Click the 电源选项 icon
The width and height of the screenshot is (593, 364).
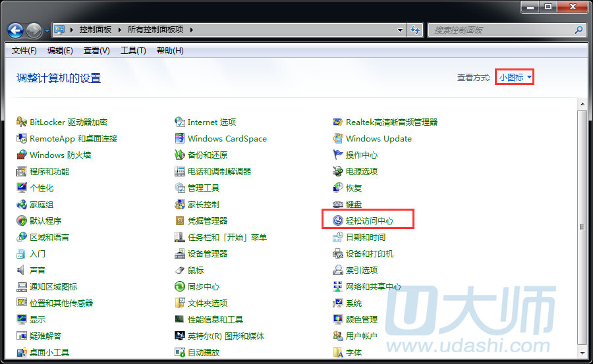click(338, 171)
